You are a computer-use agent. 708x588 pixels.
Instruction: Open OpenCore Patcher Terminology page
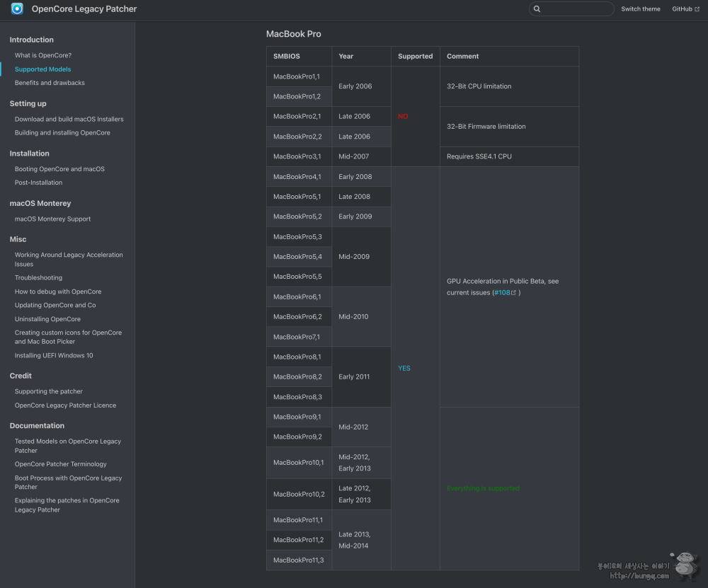60,464
